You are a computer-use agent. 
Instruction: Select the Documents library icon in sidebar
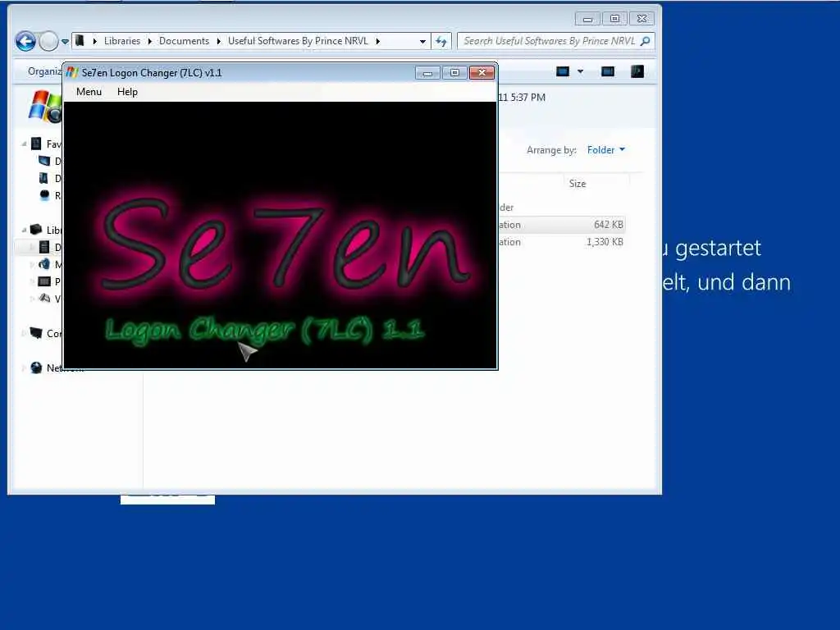click(x=44, y=247)
